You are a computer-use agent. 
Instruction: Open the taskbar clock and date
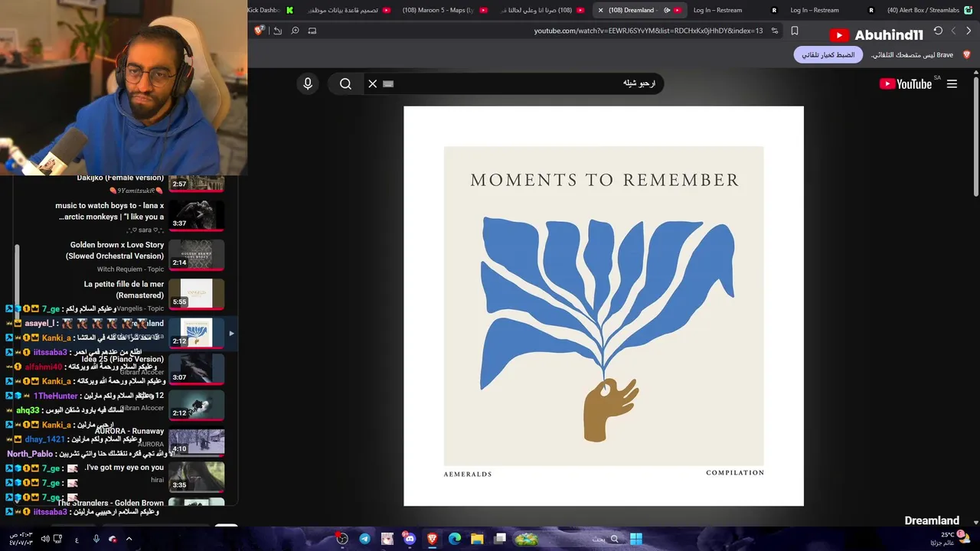point(21,539)
